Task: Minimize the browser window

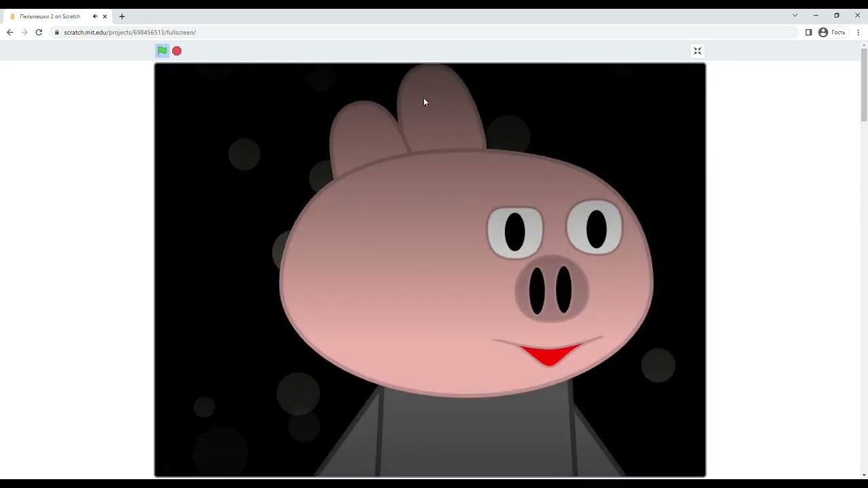Action: tap(816, 16)
